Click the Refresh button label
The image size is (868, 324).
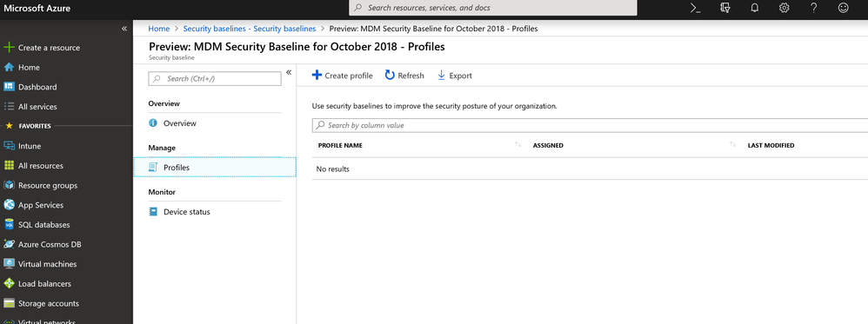coord(411,76)
